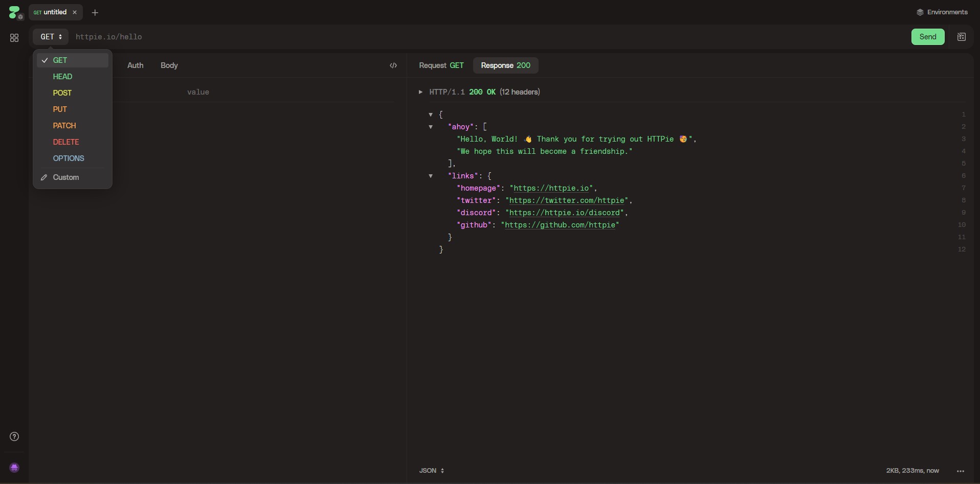Choose Custom method entry
This screenshot has height=484, width=980.
pyautogui.click(x=73, y=177)
